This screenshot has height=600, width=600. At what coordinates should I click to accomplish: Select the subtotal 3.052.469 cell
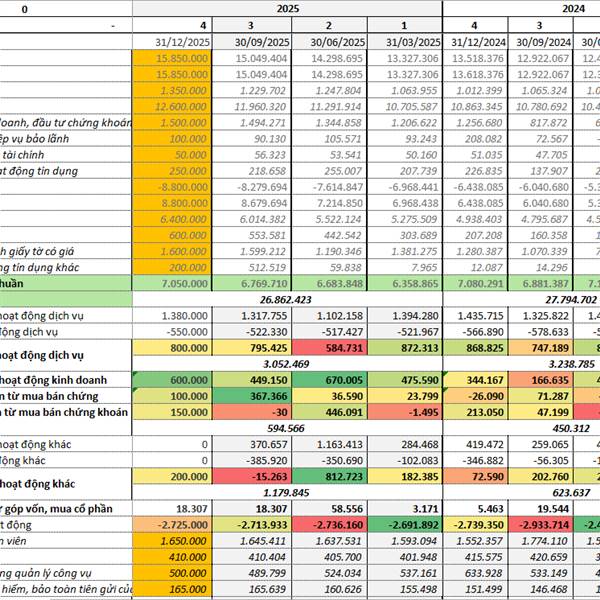coord(287,364)
